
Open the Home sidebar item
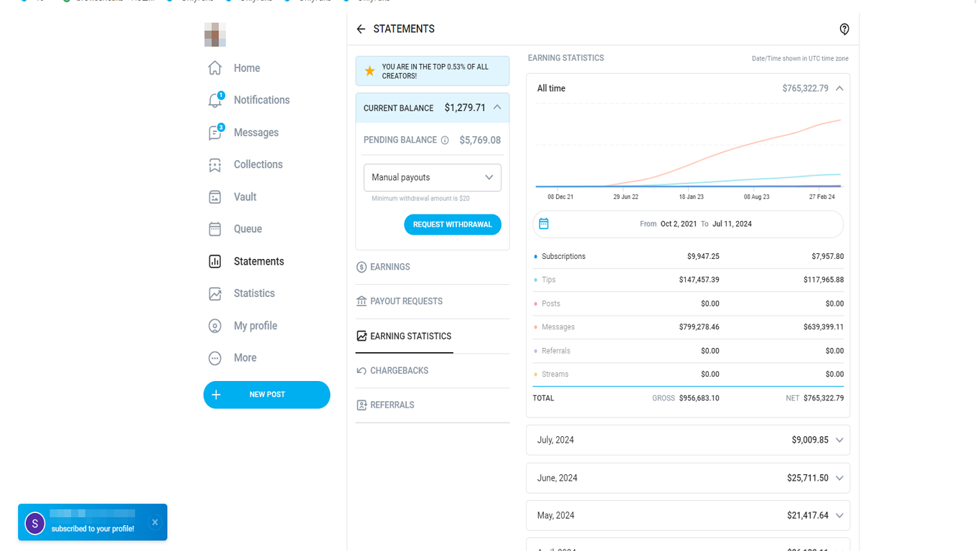(235, 68)
